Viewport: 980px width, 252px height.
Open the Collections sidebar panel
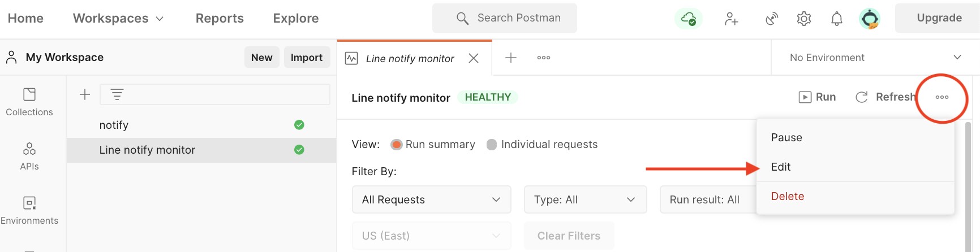tap(29, 102)
